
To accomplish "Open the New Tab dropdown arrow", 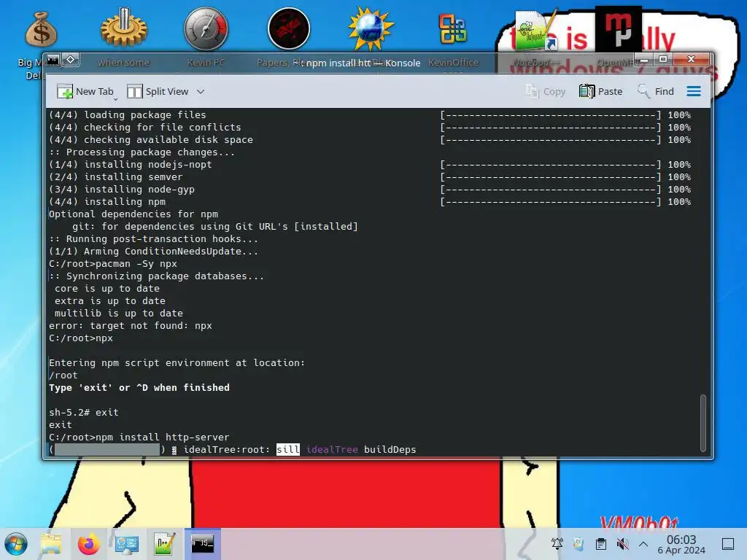I will [116, 99].
